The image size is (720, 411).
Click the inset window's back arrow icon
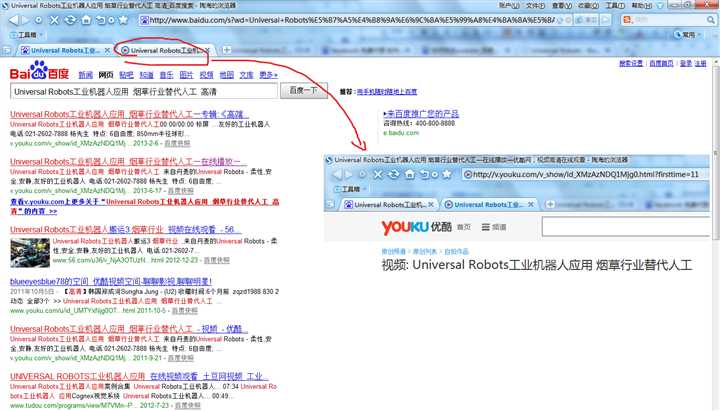point(337,175)
